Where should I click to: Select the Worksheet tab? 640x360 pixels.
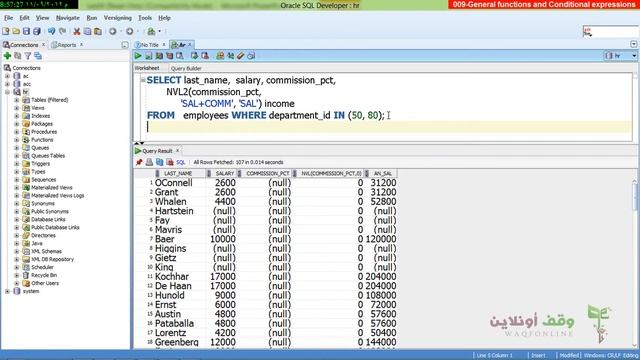click(147, 68)
